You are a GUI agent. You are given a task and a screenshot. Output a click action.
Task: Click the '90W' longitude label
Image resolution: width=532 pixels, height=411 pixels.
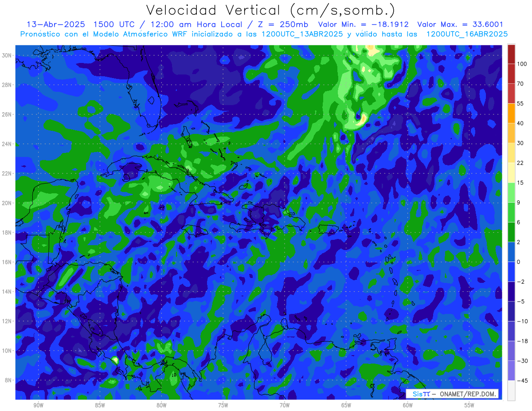pos(38,406)
